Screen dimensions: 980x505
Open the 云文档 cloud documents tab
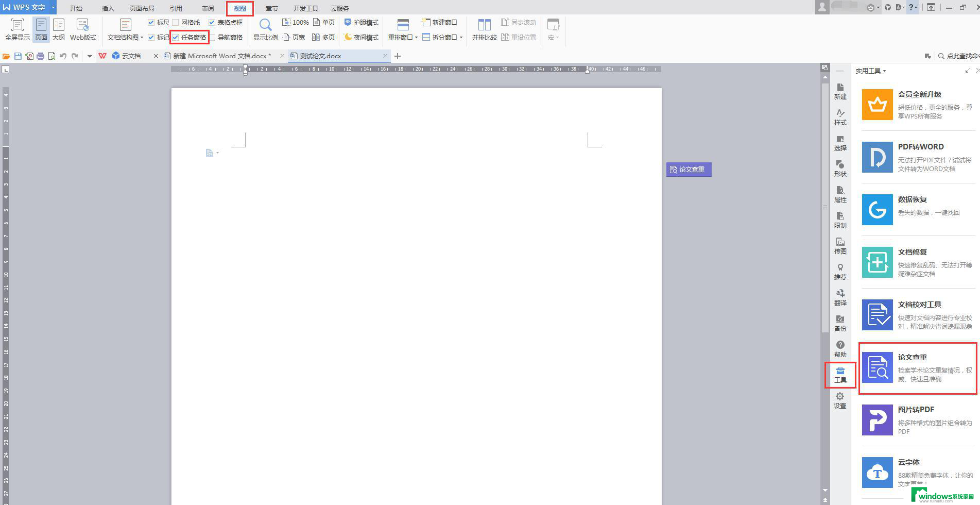(131, 56)
